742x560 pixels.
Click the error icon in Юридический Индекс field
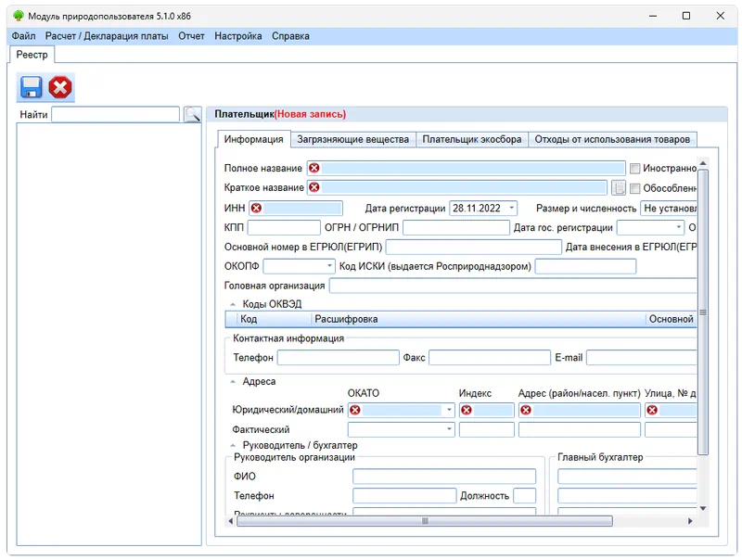tap(467, 410)
